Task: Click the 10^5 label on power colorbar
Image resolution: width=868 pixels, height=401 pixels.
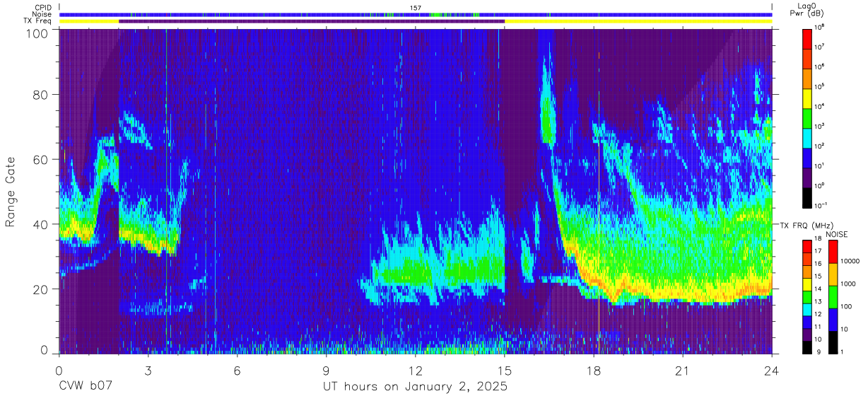Action: pyautogui.click(x=820, y=87)
